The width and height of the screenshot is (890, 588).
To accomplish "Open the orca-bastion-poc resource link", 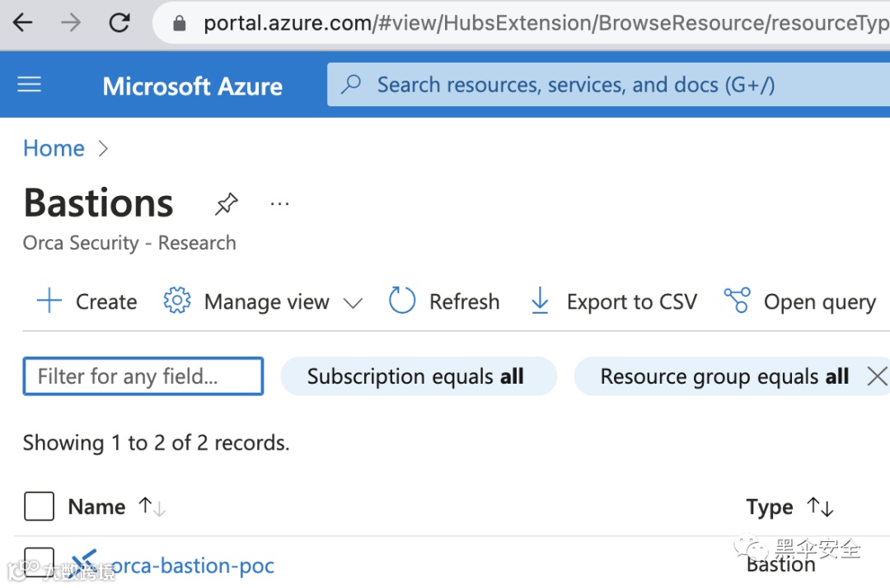I will point(191,566).
